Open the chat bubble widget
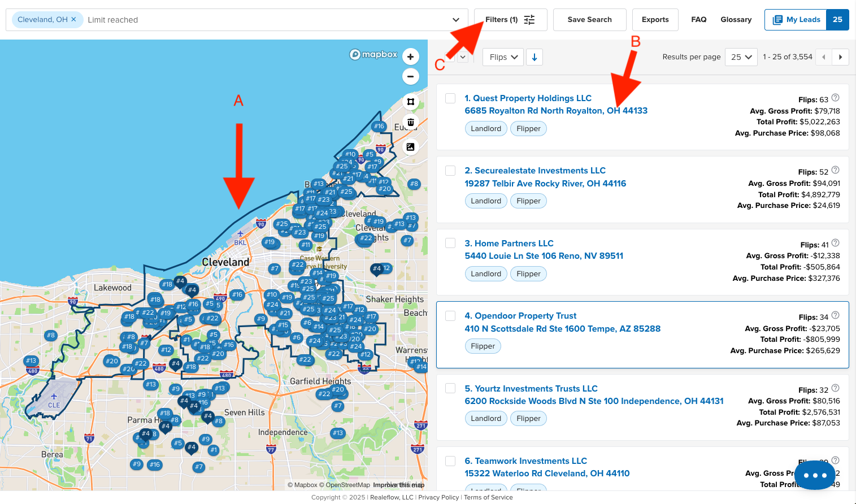 [815, 475]
